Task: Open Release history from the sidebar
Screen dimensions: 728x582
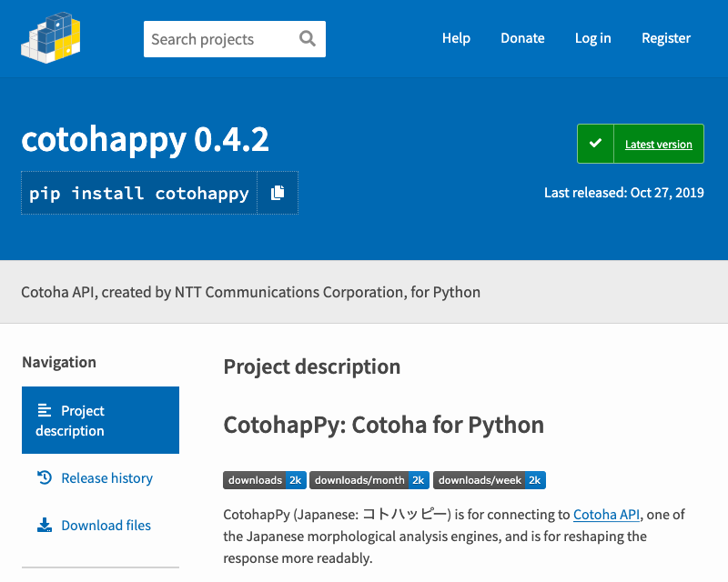Action: click(106, 477)
